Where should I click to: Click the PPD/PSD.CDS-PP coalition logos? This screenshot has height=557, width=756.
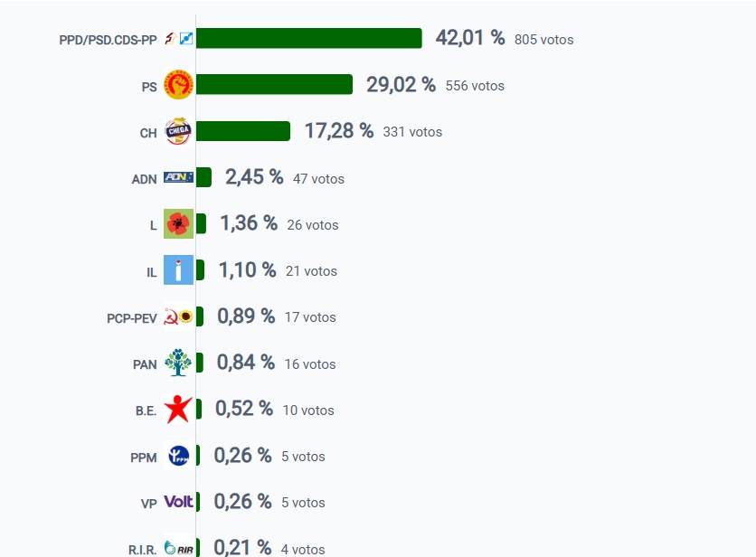pos(178,39)
